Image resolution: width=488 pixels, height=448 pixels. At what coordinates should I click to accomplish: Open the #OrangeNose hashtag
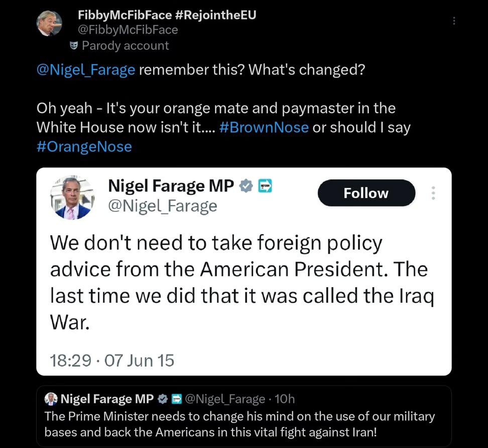[84, 147]
